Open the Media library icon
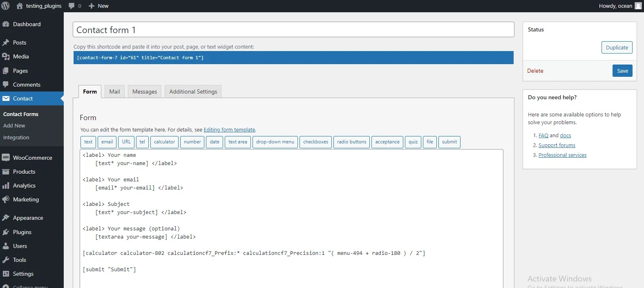The width and height of the screenshot is (644, 288). [x=6, y=56]
